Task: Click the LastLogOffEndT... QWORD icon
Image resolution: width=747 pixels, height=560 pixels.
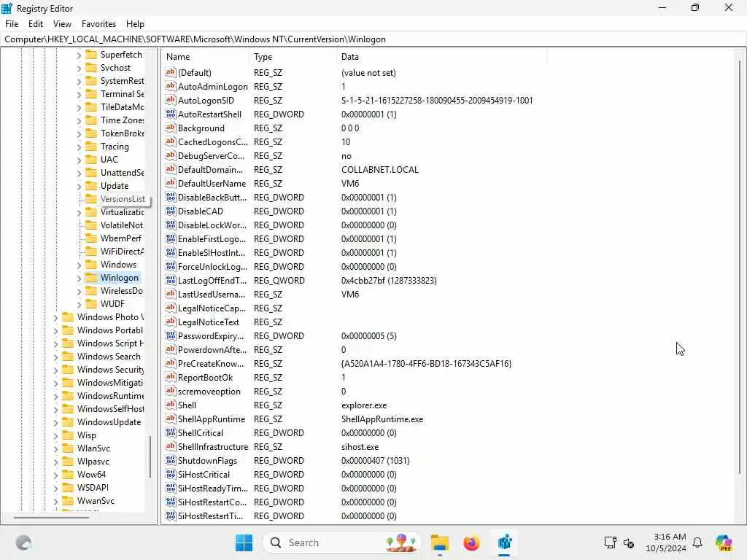Action: coord(171,280)
